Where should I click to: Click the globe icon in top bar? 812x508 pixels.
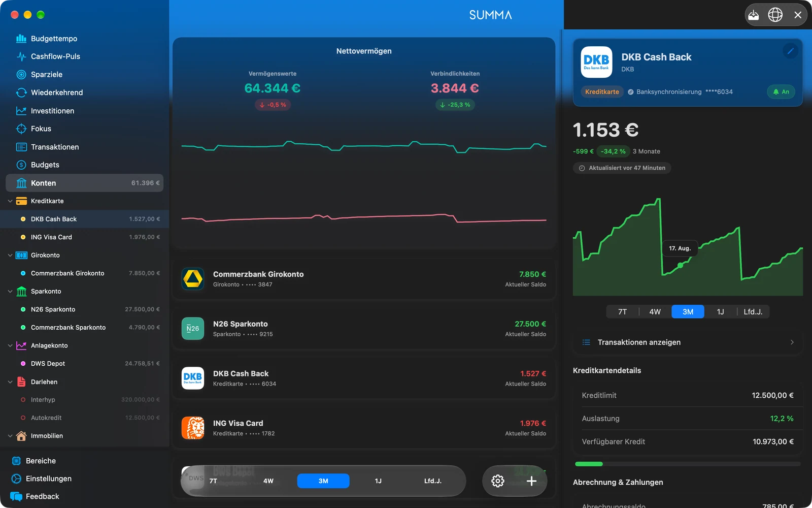coord(775,15)
